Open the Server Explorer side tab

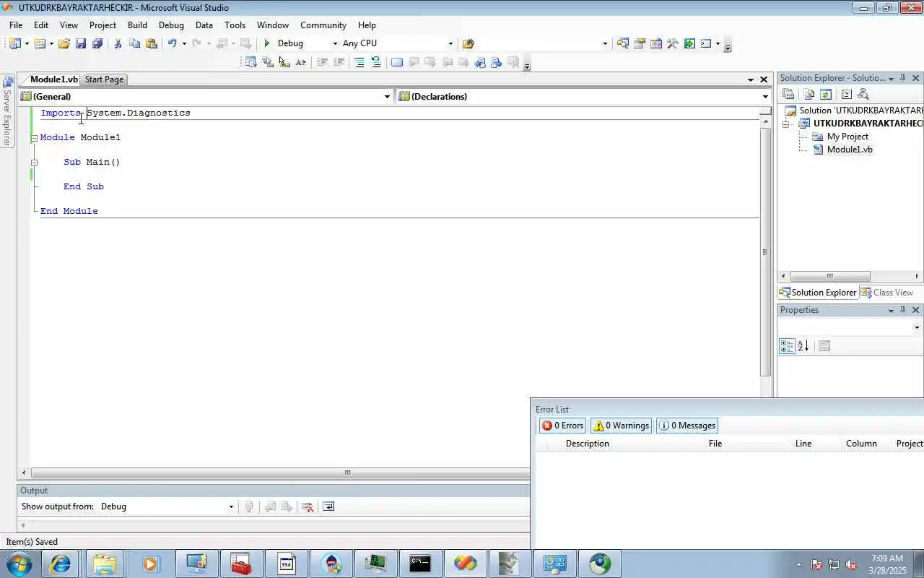coord(8,111)
